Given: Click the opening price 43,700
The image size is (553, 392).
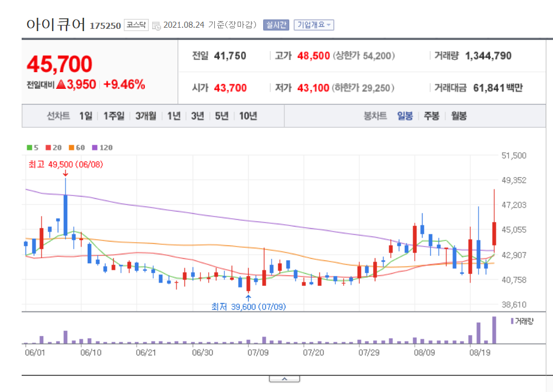Looking at the screenshot, I should pyautogui.click(x=230, y=88).
